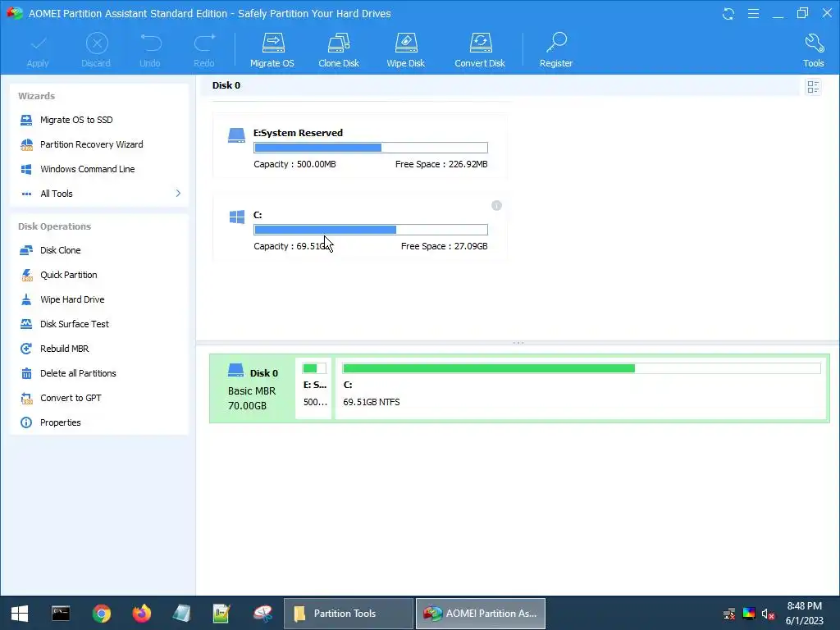
Task: Click the drive icon beside E:System Reserved
Action: point(236,135)
